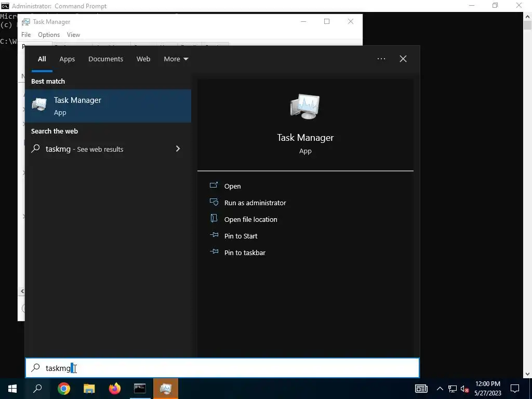Open the File menu in Task Manager
Image resolution: width=532 pixels, height=399 pixels.
[x=26, y=35]
